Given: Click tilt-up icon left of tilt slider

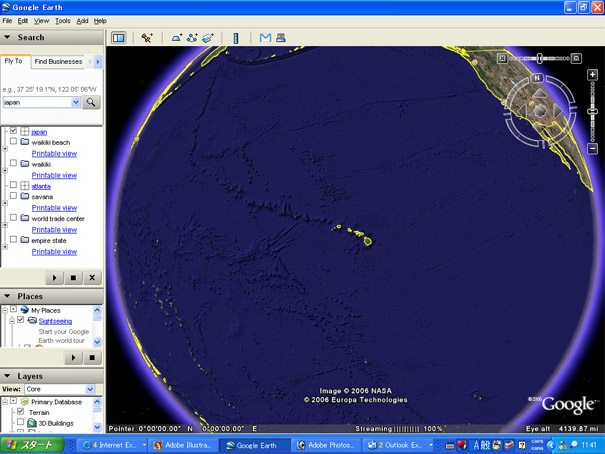Looking at the screenshot, I should click(502, 58).
